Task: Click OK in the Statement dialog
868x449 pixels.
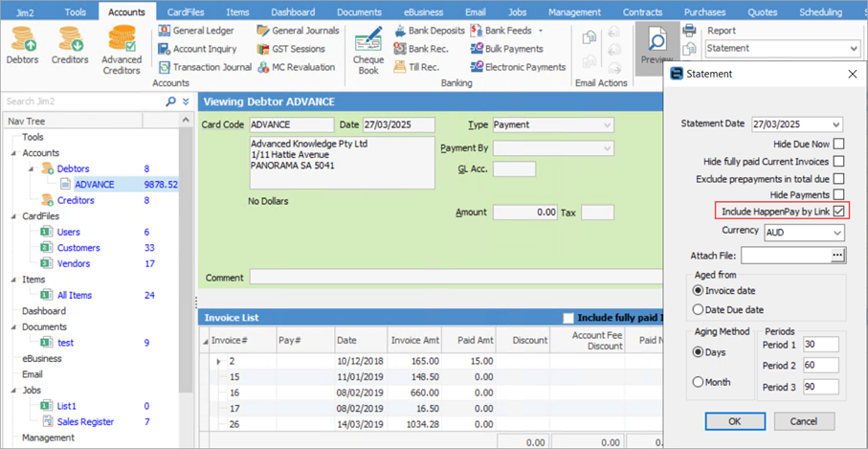Action: [x=734, y=421]
